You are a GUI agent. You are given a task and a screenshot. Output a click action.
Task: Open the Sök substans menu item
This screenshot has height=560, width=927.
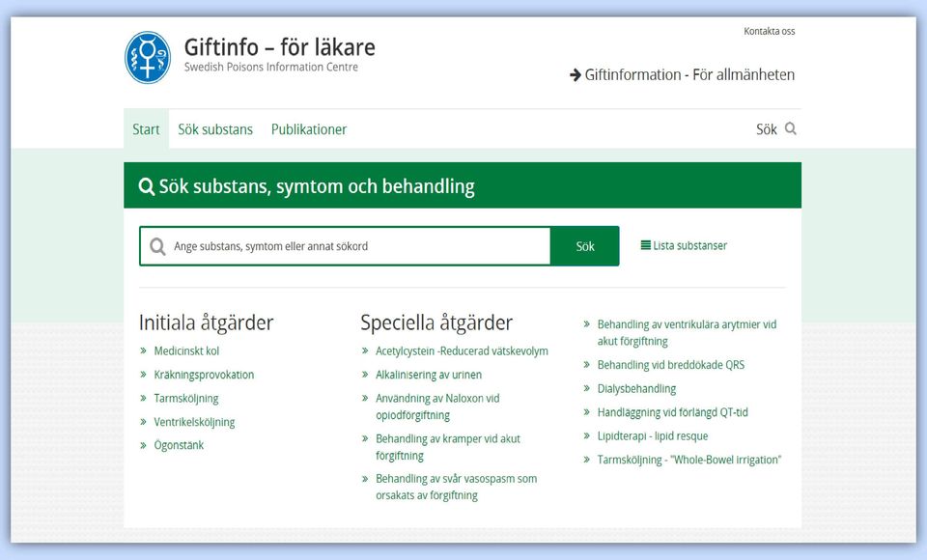215,129
